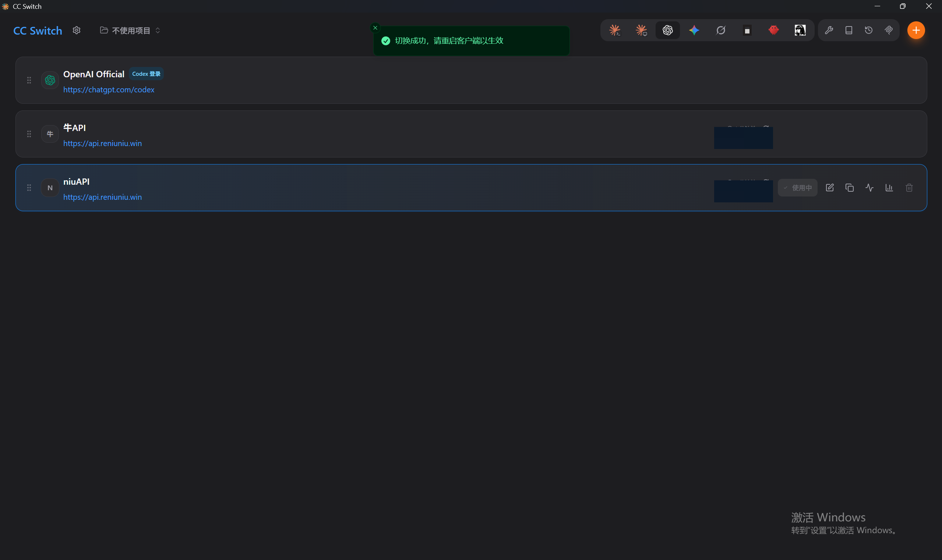Click the 切换成功，请重启客户端以生效 message
The image size is (942, 560).
449,41
